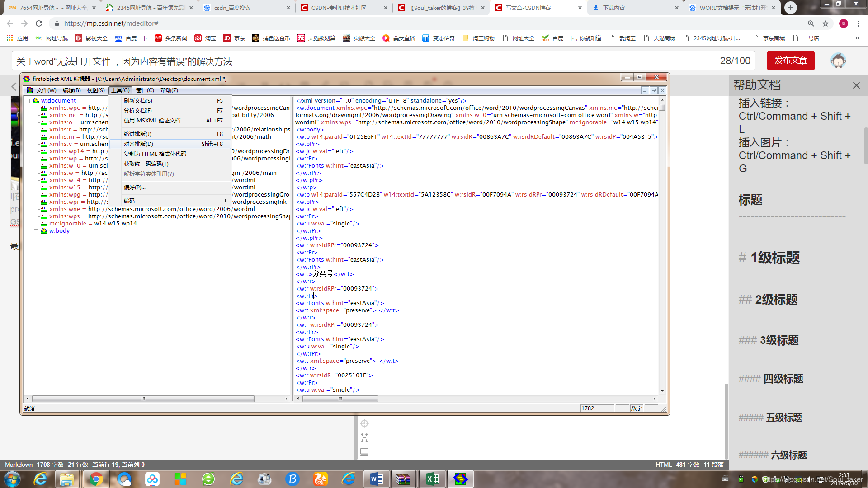Click left pane horizontal scrollbar
This screenshot has width=868, height=488.
tap(143, 399)
